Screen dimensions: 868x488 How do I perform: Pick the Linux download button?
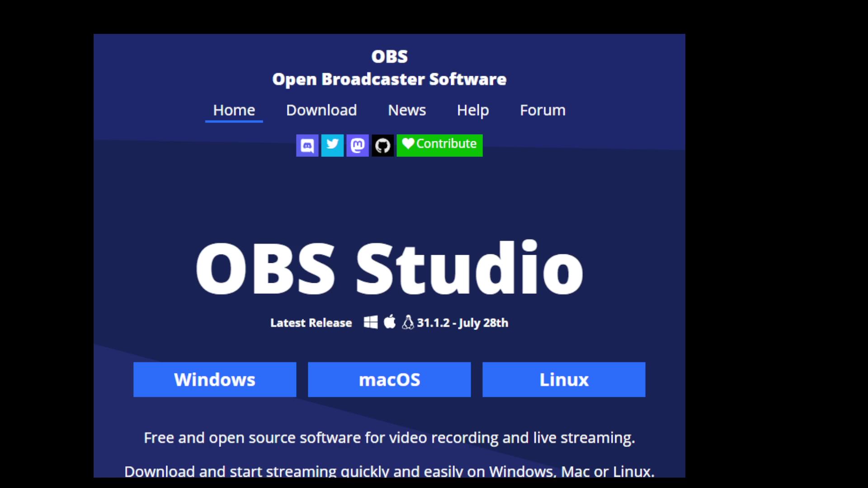click(564, 380)
